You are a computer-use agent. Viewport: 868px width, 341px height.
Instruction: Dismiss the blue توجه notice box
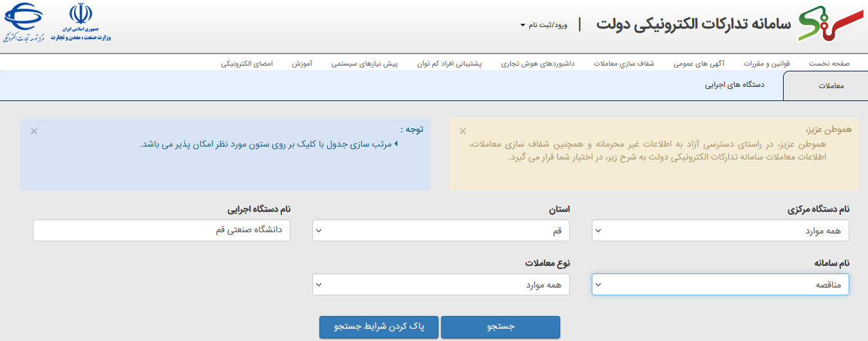click(34, 131)
